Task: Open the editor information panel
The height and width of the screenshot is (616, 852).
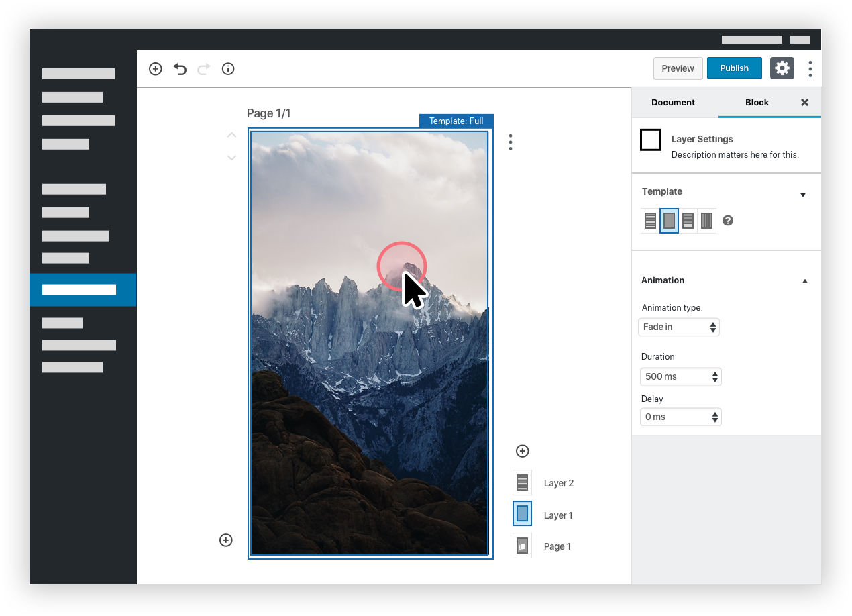Action: click(x=227, y=68)
